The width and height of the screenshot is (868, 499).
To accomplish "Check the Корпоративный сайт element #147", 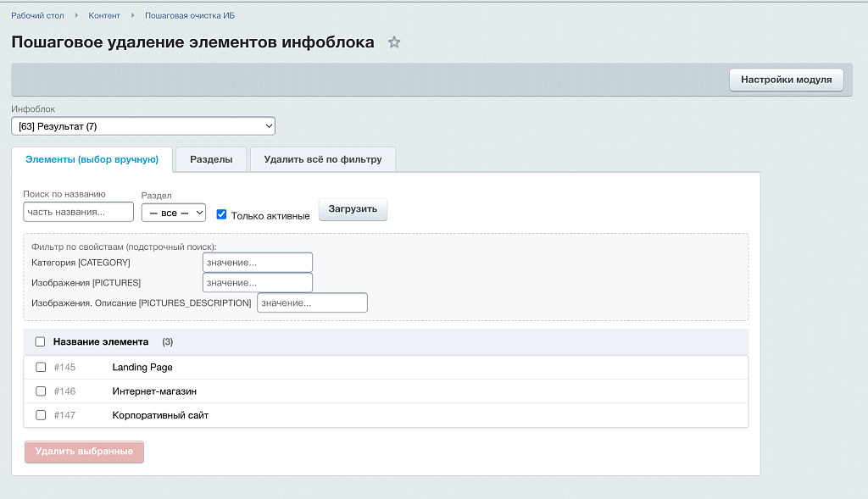I will [x=41, y=415].
